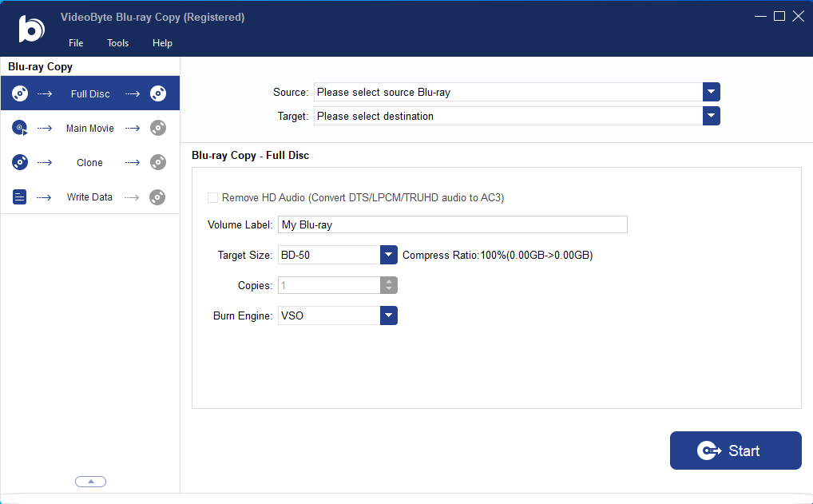
Task: Click the Compress Ratio text
Action: (498, 255)
